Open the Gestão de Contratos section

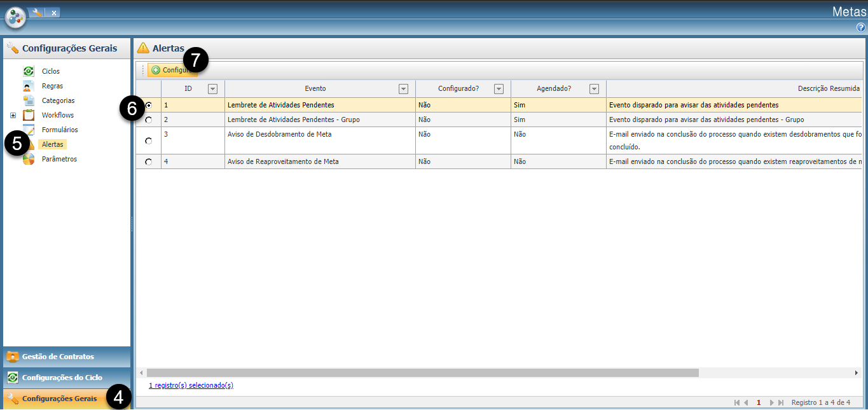(67, 357)
